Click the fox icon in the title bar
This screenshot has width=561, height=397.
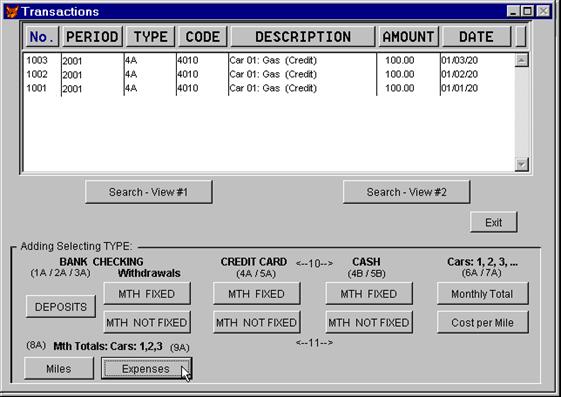tap(12, 12)
